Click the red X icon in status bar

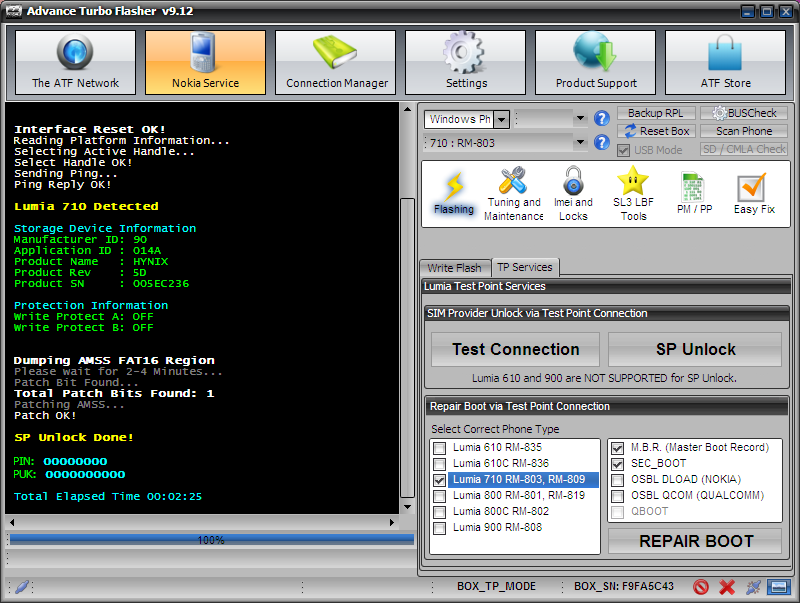[x=727, y=587]
